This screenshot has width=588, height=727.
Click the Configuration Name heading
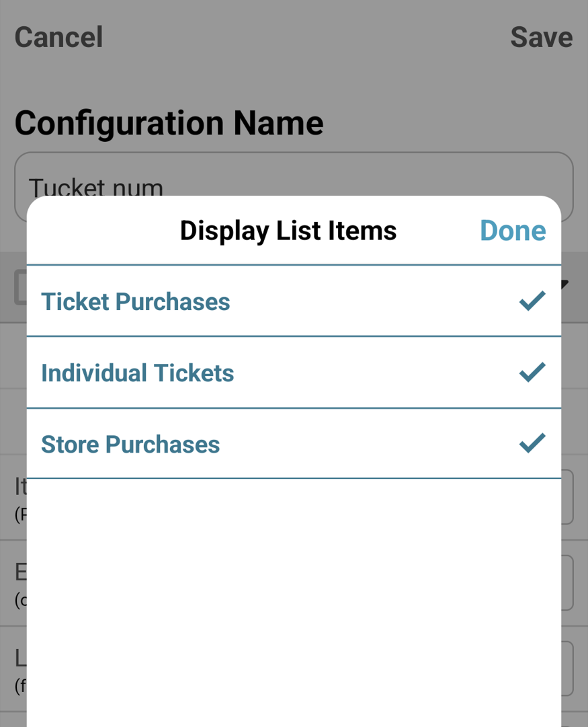[x=169, y=123]
